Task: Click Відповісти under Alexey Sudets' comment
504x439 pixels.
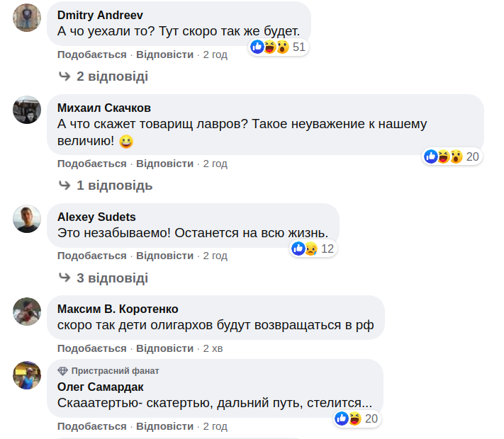Action: click(x=164, y=256)
